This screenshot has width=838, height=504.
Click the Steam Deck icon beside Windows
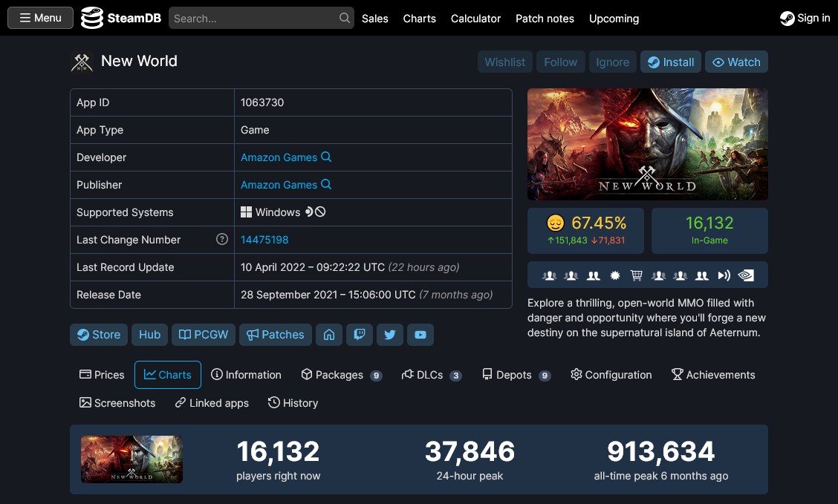[x=309, y=212]
